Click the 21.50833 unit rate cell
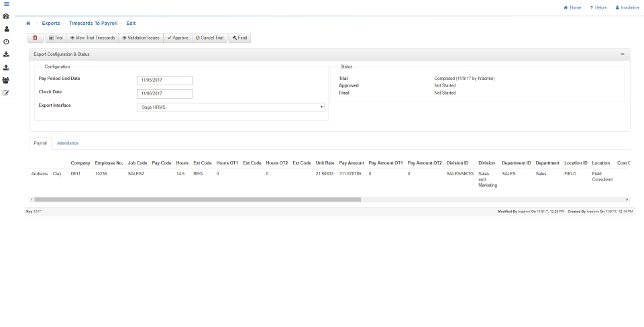 [x=325, y=174]
